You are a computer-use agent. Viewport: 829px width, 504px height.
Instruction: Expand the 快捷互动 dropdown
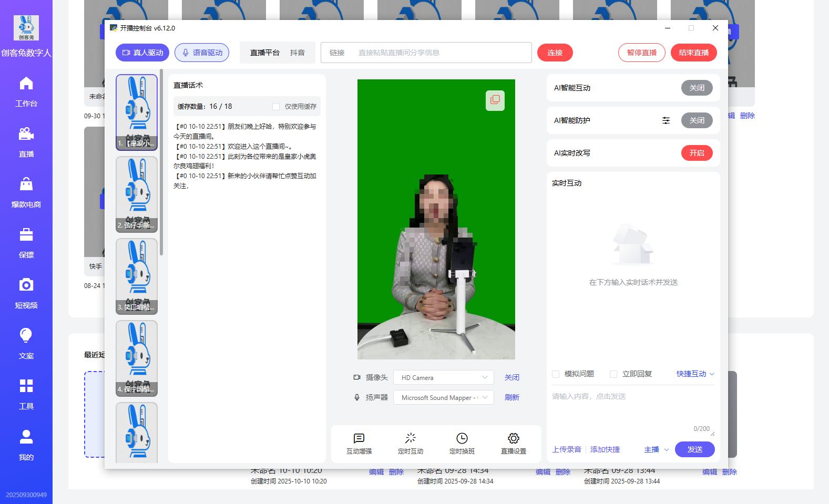[695, 374]
